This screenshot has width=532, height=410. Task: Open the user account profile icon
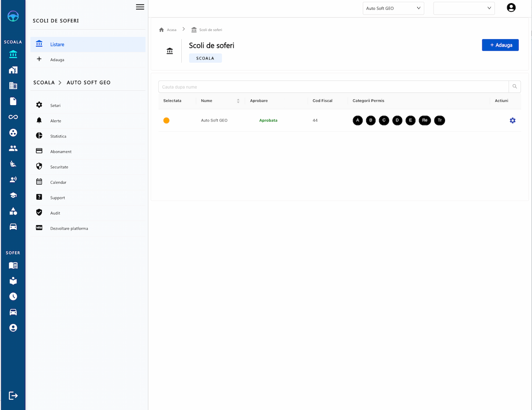coord(511,8)
